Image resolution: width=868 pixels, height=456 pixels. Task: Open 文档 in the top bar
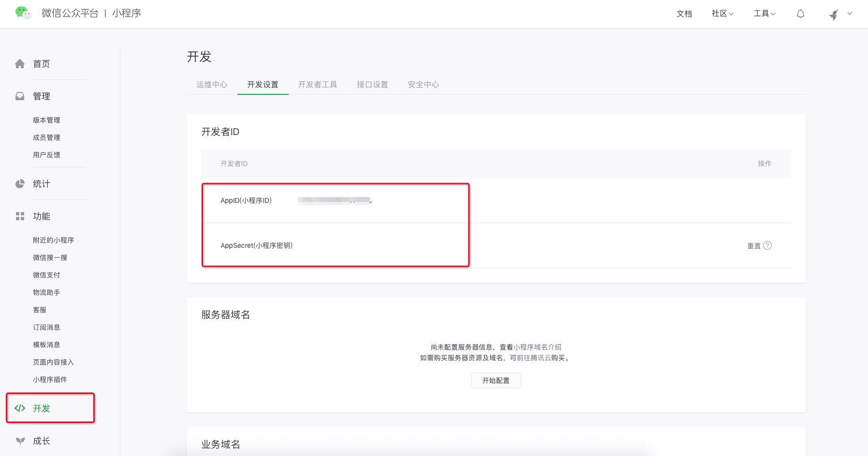[x=684, y=14]
